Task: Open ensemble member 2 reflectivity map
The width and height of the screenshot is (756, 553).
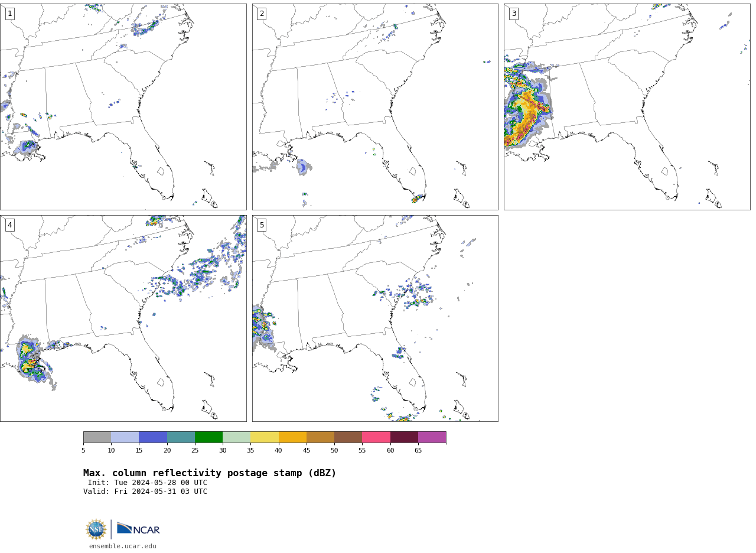Action: coord(375,106)
